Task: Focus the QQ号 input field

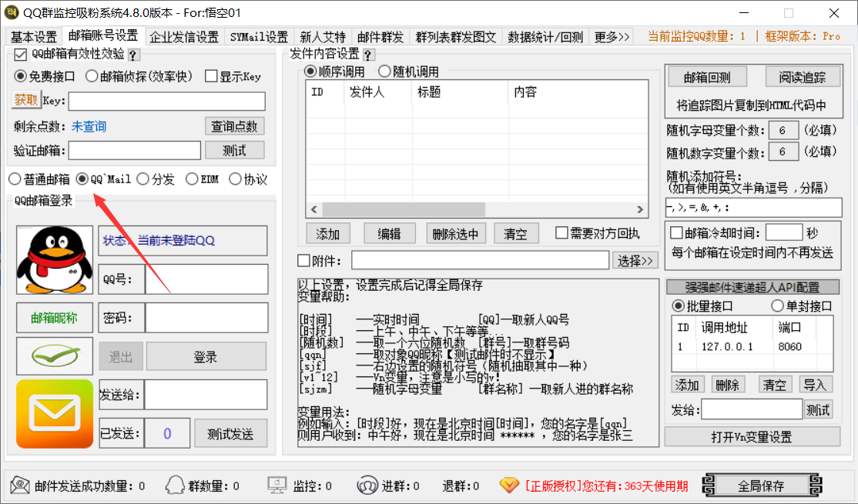Action: [206, 279]
